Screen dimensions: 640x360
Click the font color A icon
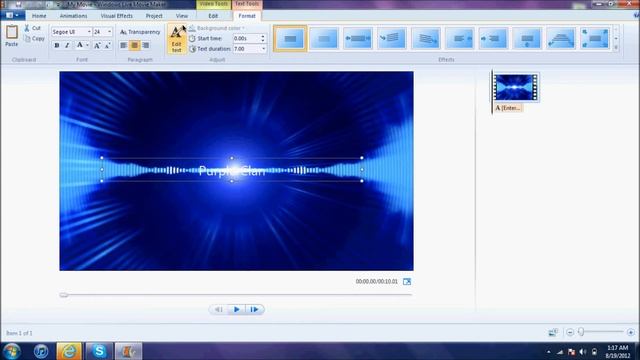(80, 45)
